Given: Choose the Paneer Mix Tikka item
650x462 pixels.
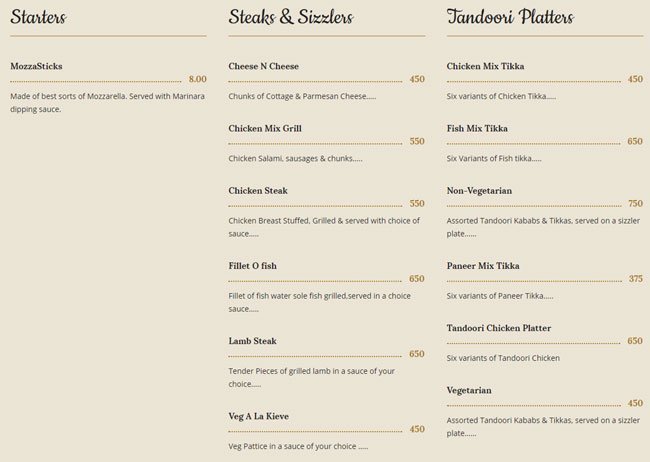Looking at the screenshot, I should pyautogui.click(x=483, y=266).
